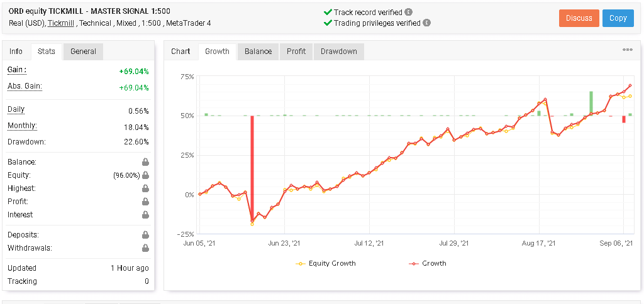Click the blue Copy button

(618, 18)
